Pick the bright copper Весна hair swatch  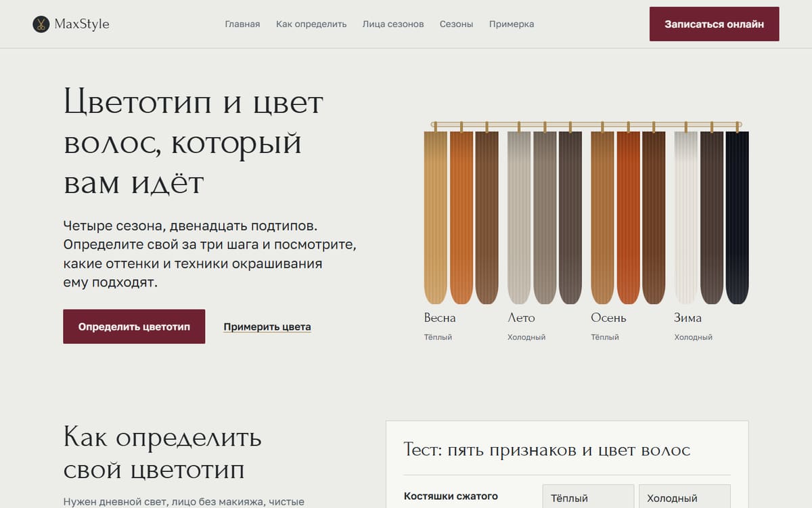click(461, 217)
